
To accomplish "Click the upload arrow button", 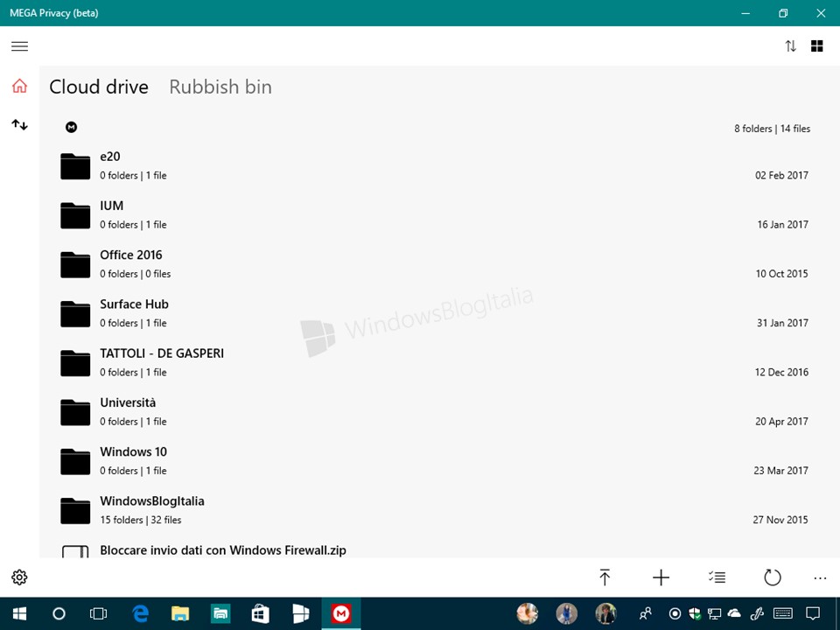I will [605, 577].
